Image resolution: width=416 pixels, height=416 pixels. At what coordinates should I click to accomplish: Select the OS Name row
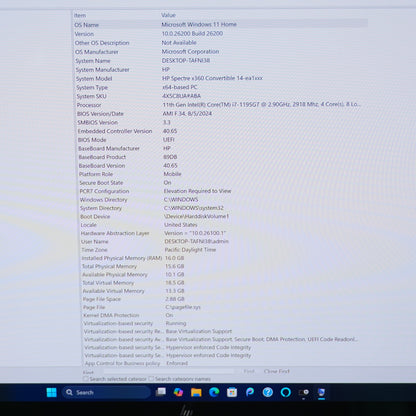coord(220,24)
